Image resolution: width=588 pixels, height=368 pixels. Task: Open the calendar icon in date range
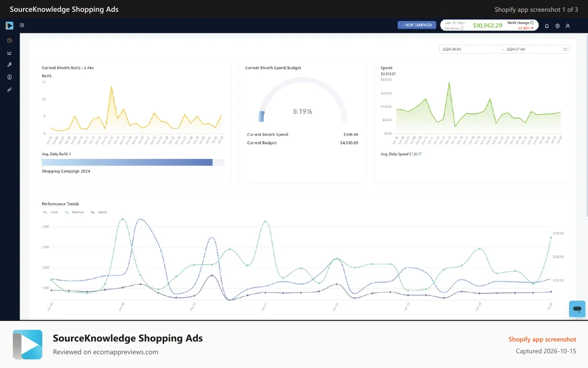(x=565, y=49)
